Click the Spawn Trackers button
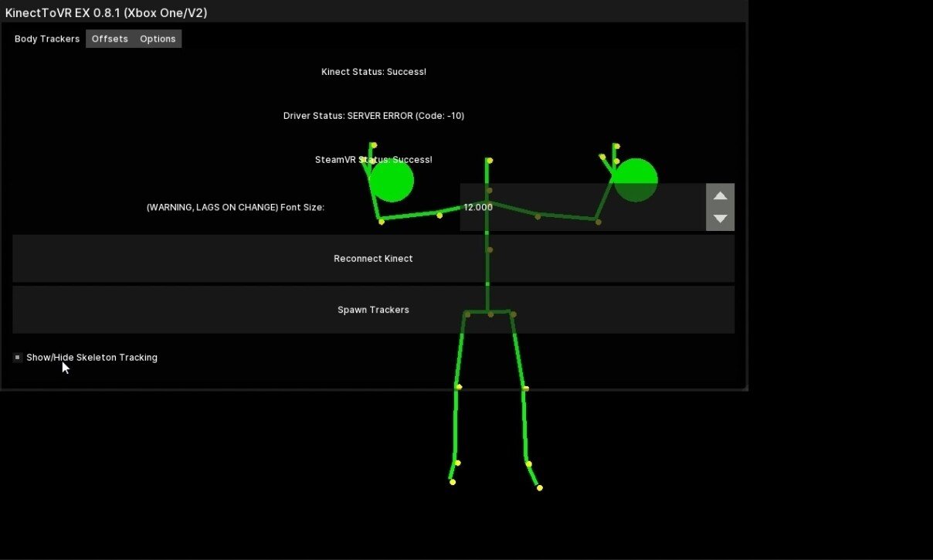This screenshot has height=560, width=933. [x=373, y=310]
